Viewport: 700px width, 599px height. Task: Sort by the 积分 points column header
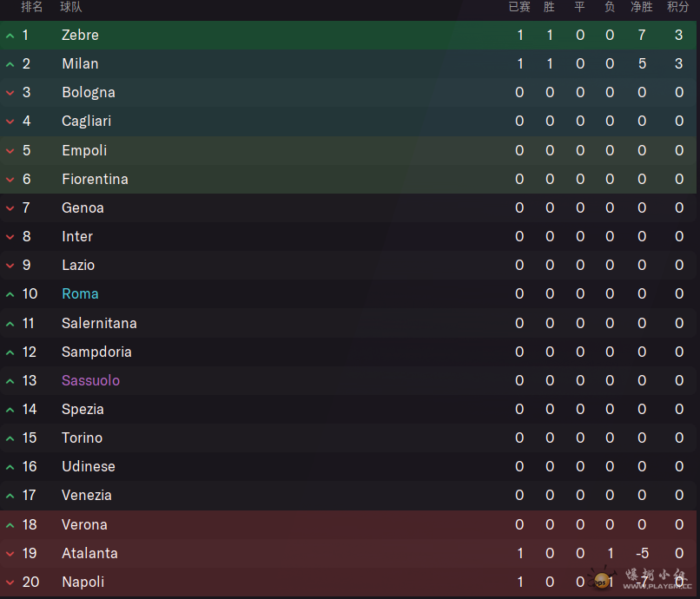point(677,7)
